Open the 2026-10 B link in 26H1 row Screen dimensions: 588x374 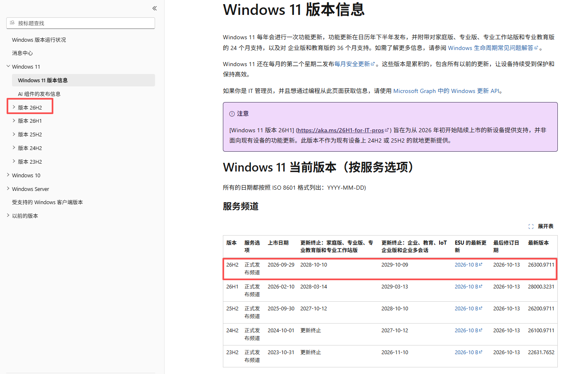(x=468, y=287)
